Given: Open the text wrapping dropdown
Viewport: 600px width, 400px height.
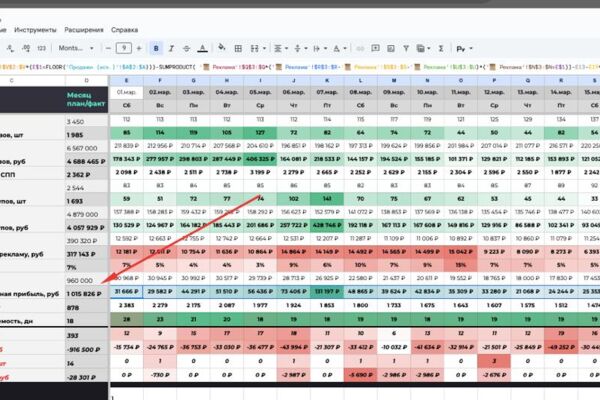Looking at the screenshot, I should click(320, 48).
